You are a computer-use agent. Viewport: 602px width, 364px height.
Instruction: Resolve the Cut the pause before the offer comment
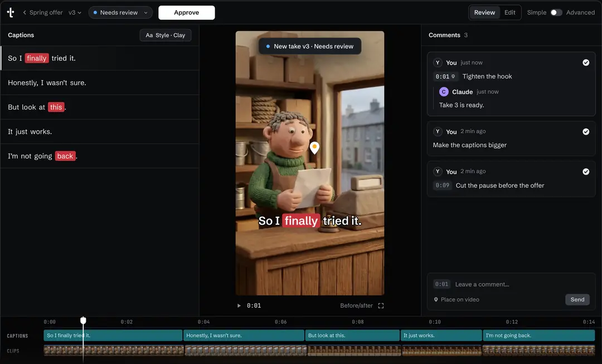(x=586, y=172)
